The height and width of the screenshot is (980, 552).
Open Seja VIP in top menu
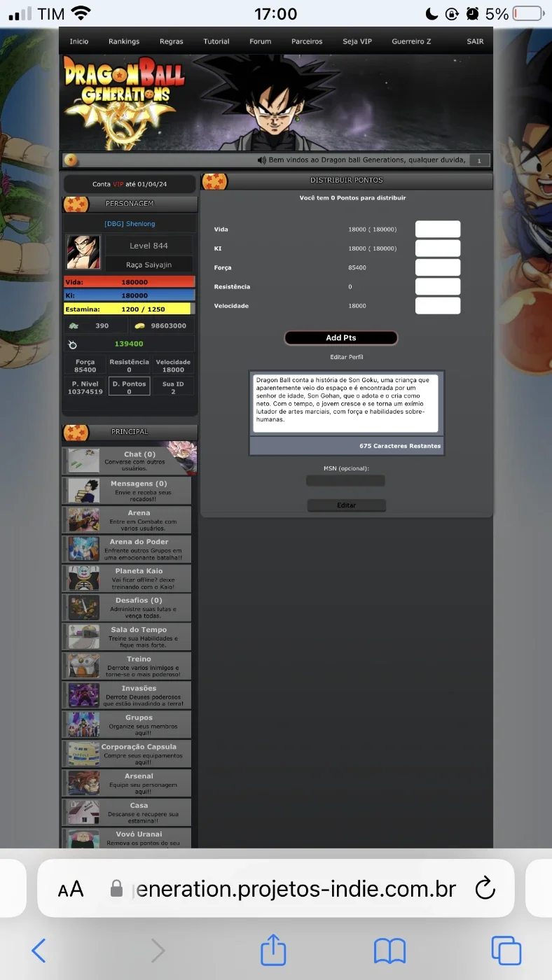tap(357, 41)
